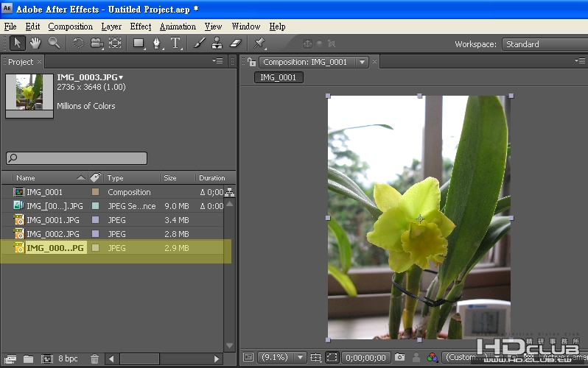Viewport: 588px width, 368px height.
Task: Select the Clone Stamp tool
Action: [x=217, y=43]
